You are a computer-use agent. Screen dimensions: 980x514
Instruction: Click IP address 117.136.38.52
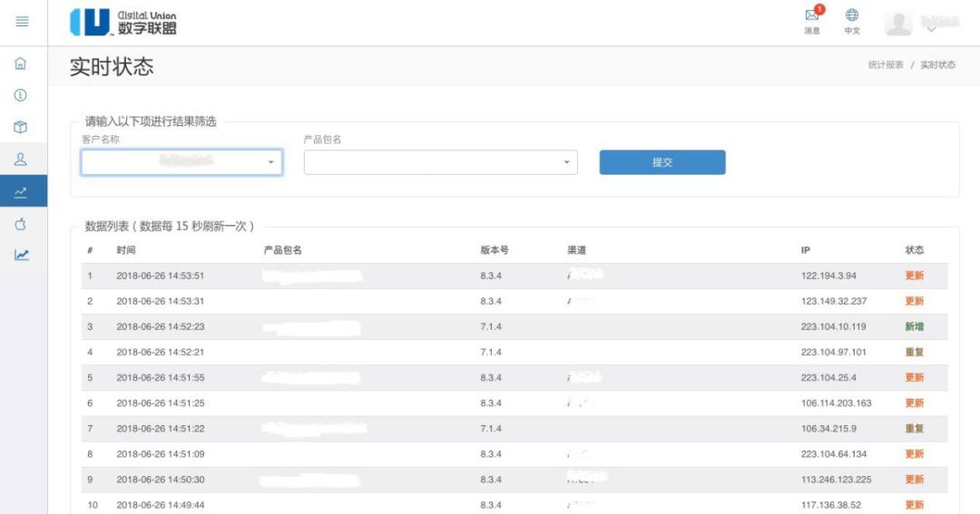pos(831,505)
